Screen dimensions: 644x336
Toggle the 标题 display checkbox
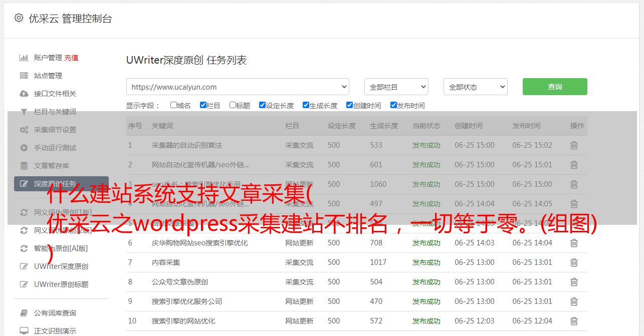pyautogui.click(x=233, y=105)
